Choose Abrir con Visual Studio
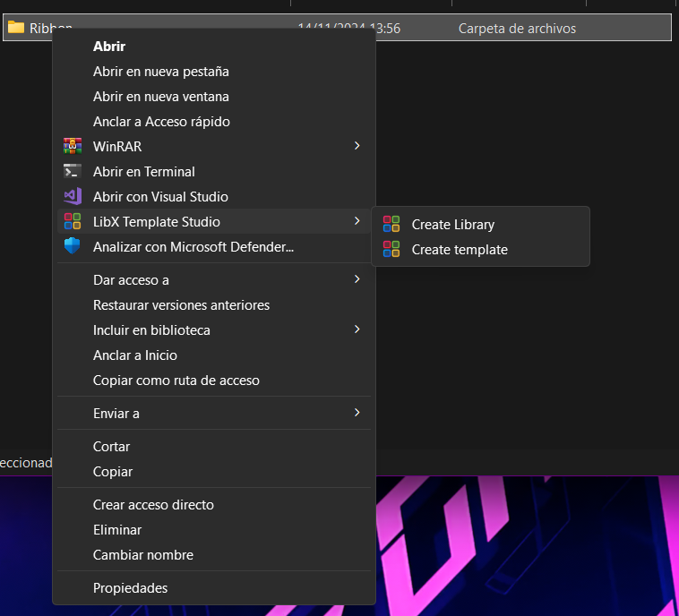This screenshot has width=679, height=616. 214,197
